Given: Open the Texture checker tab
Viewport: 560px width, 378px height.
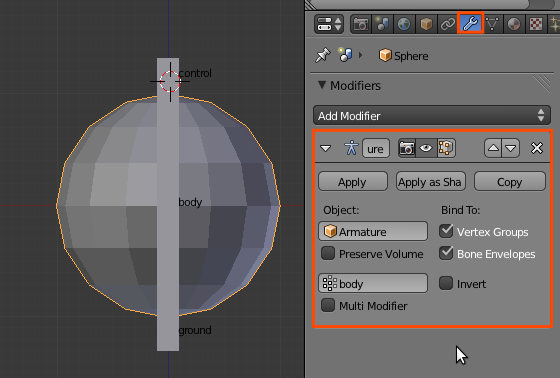Looking at the screenshot, I should click(x=536, y=24).
